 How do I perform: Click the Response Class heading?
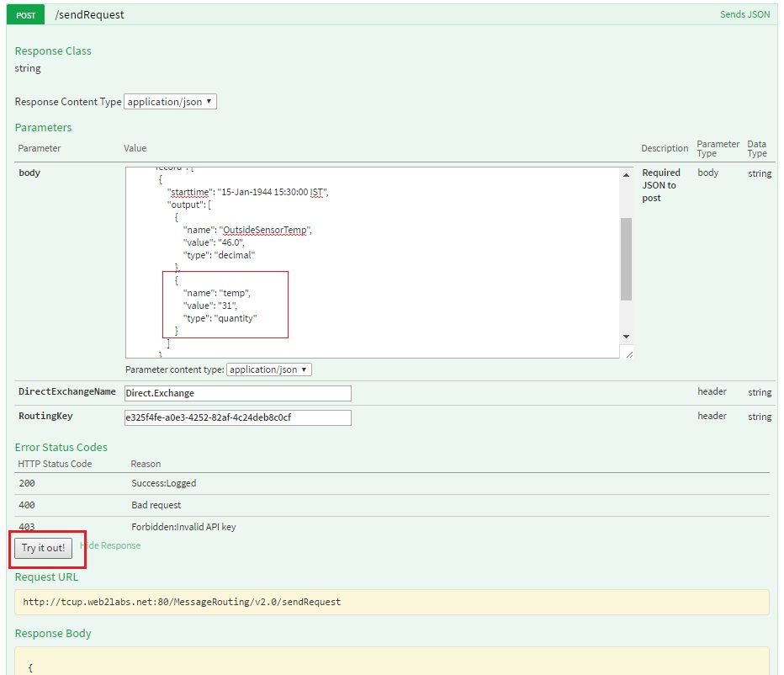[x=53, y=51]
